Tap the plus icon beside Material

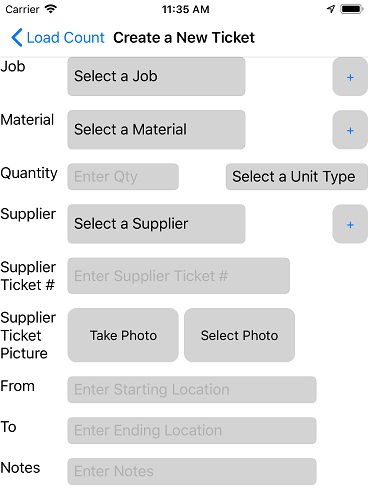350,130
